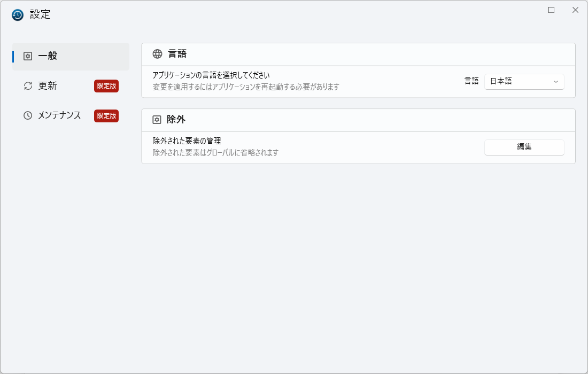Close the settings window
The width and height of the screenshot is (588, 374).
coord(575,10)
